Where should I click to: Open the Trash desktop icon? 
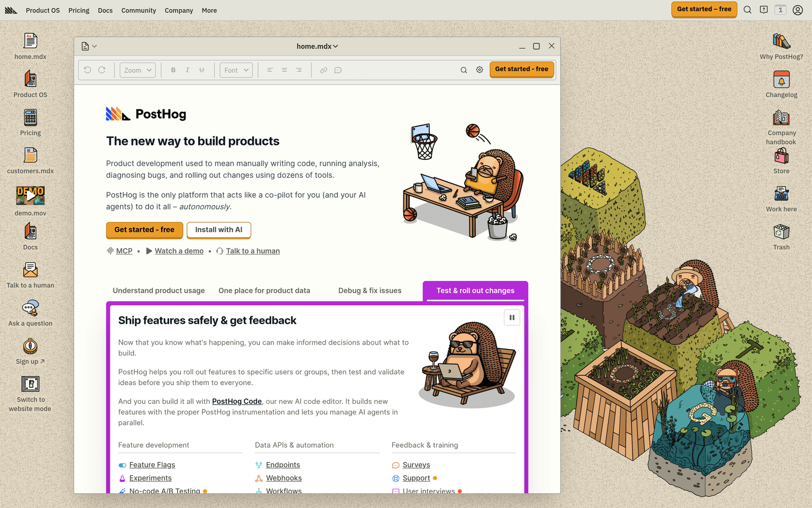coord(781,232)
